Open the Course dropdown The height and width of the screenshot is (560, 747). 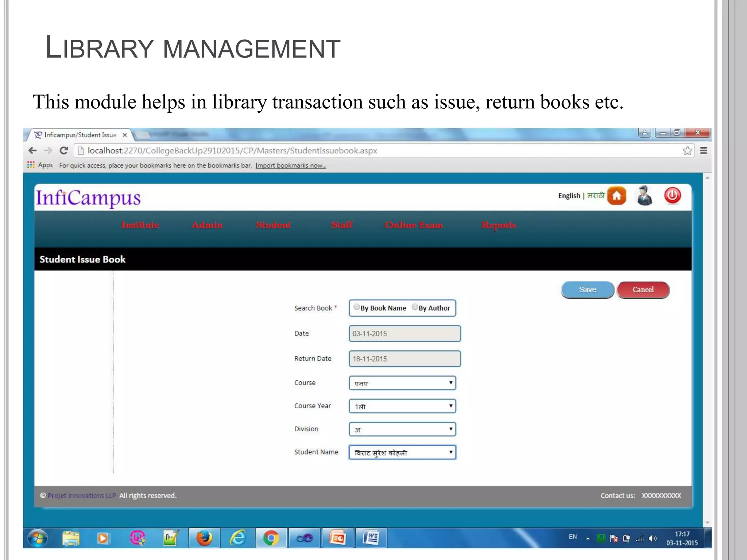(x=402, y=383)
